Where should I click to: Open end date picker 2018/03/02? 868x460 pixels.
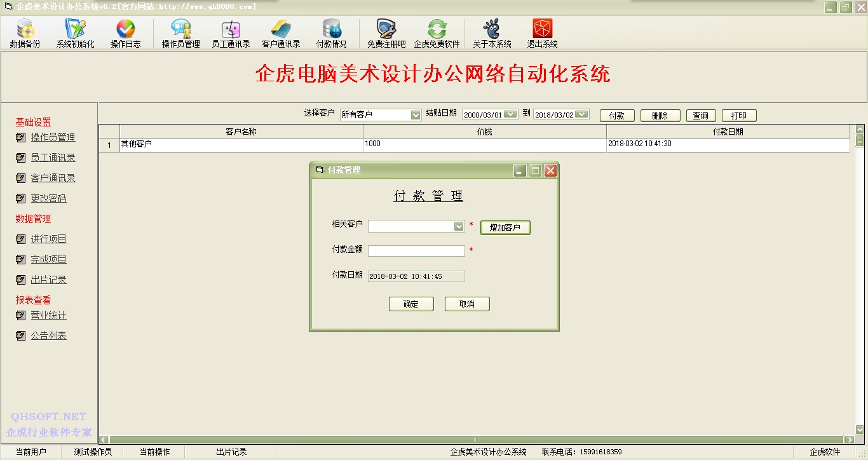point(581,115)
